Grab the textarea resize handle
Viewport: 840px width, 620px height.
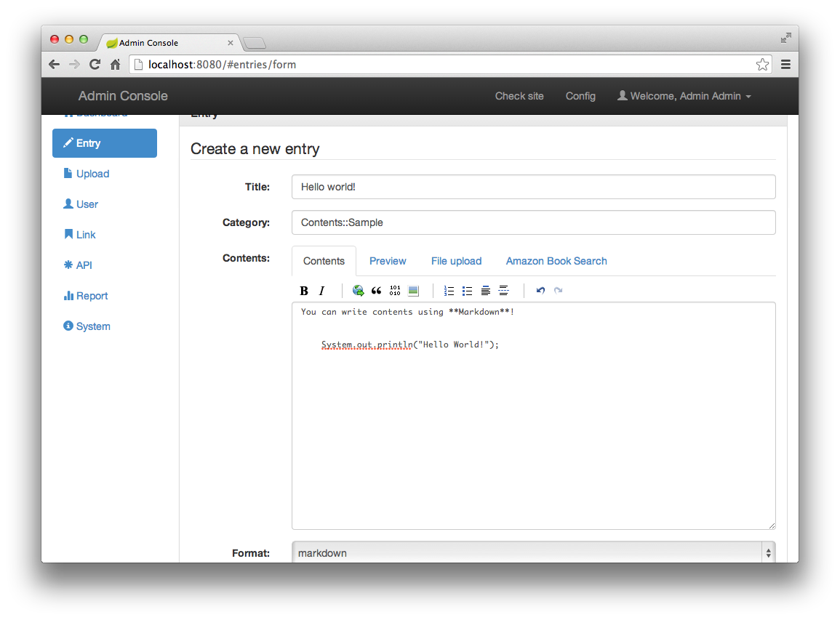tap(772, 526)
